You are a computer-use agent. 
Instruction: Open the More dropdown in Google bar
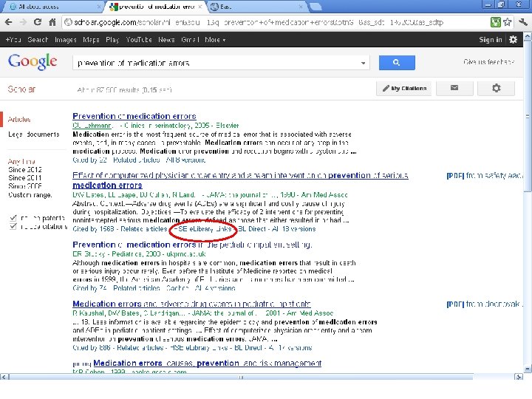coord(215,40)
